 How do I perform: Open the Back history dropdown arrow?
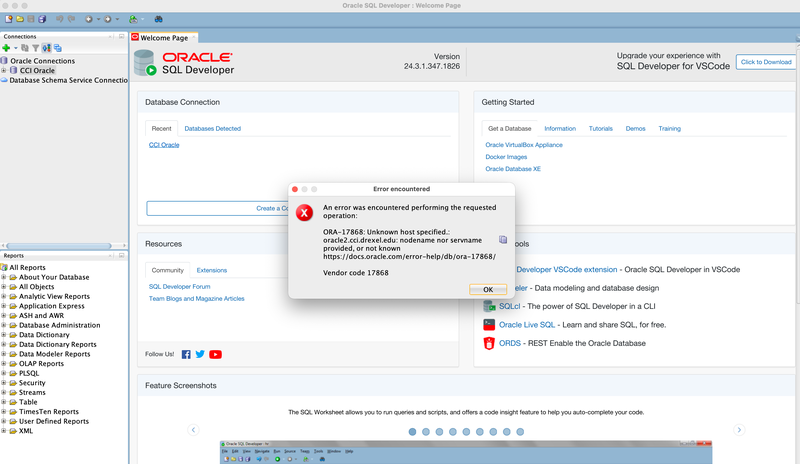pos(98,19)
